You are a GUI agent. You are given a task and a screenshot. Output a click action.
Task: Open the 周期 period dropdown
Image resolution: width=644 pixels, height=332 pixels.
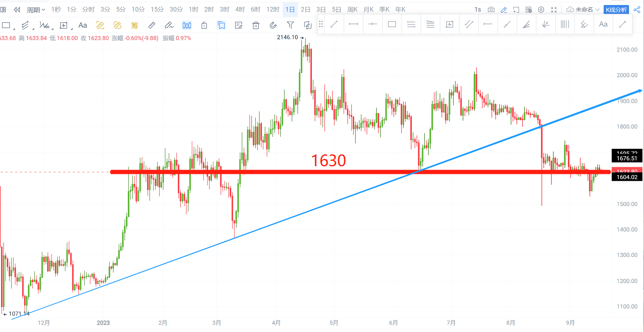[x=36, y=10]
